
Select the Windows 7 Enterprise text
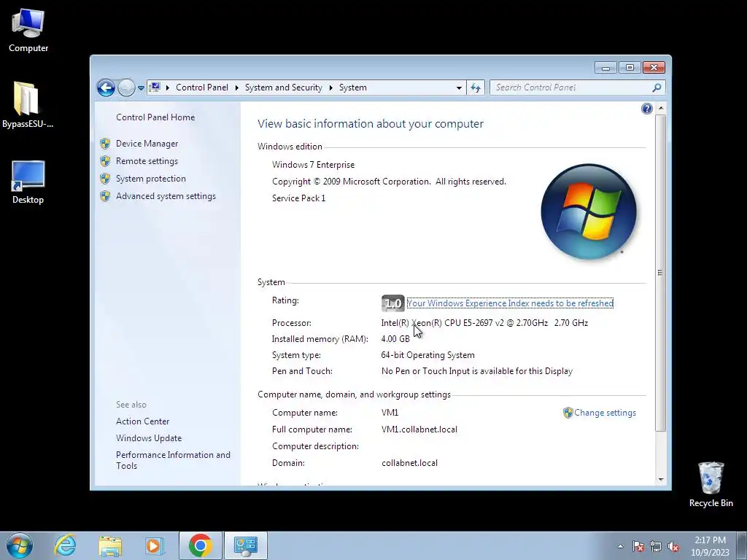click(313, 165)
